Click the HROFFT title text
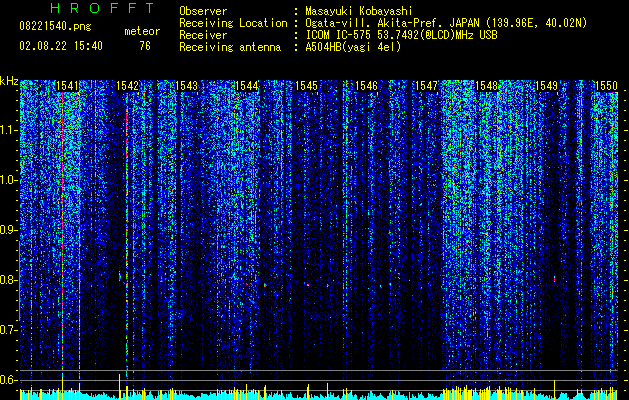Viewport: 629px width, 400px height. pyautogui.click(x=102, y=8)
